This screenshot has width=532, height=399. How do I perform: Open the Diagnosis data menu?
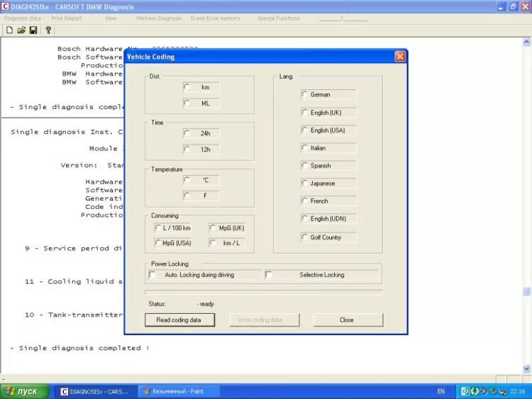pos(23,18)
